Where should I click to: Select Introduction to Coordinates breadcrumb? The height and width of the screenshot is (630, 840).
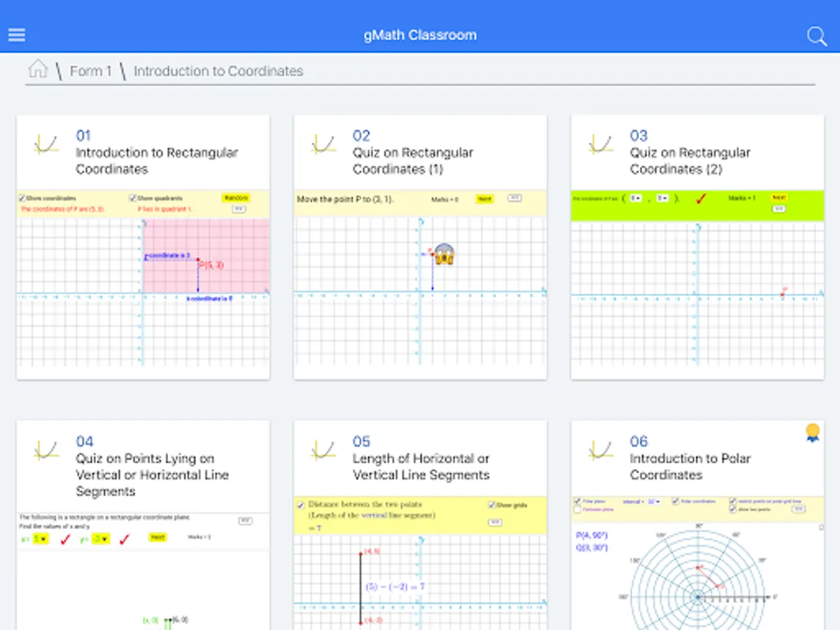pyautogui.click(x=218, y=71)
